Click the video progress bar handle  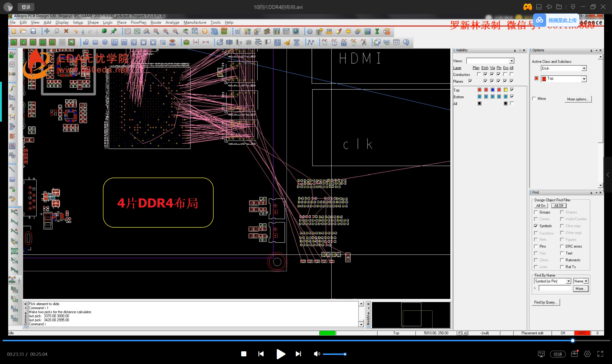pos(572,341)
